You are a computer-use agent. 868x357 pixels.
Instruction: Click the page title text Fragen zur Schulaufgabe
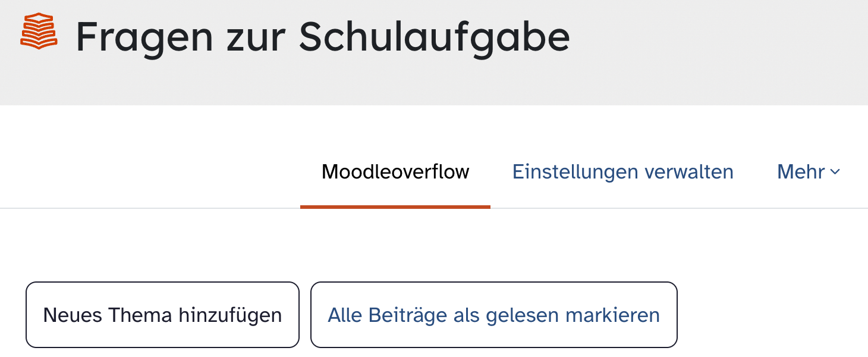[323, 37]
